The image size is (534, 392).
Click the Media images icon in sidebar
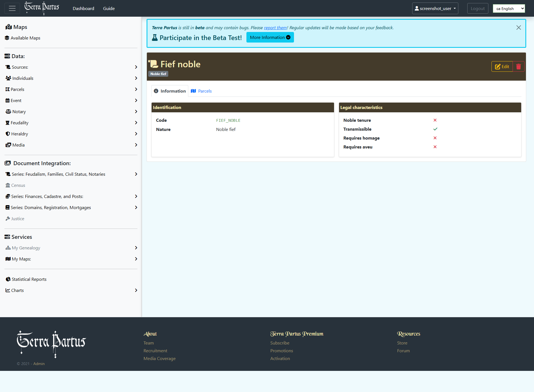[x=8, y=145]
